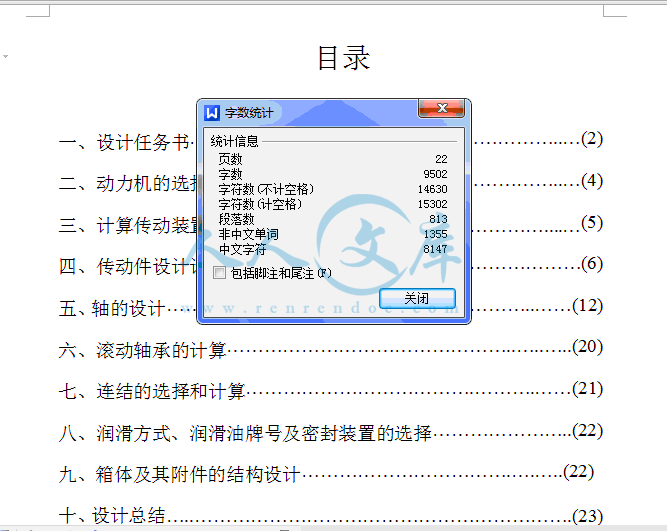Click the 关闭 button in dialog
Screen dimensions: 667x531
(417, 298)
